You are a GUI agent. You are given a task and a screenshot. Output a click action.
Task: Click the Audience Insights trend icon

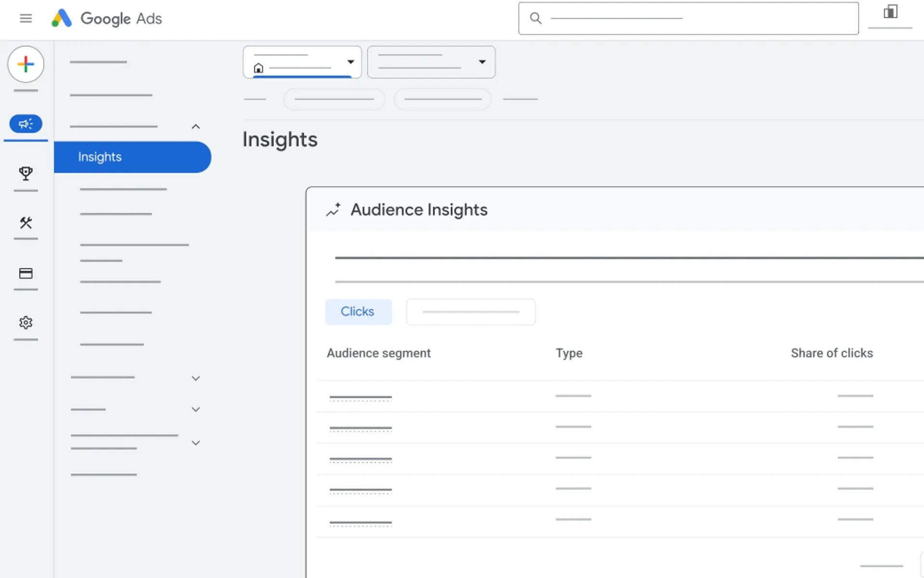pyautogui.click(x=334, y=210)
